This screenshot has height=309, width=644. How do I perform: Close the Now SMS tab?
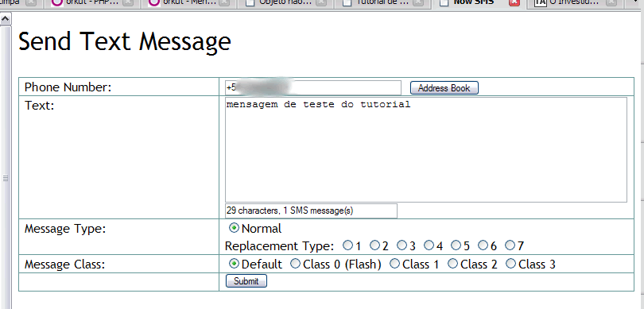(x=514, y=3)
